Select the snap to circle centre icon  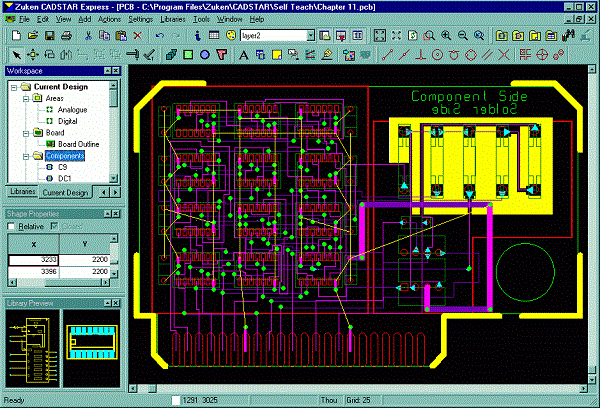437,55
